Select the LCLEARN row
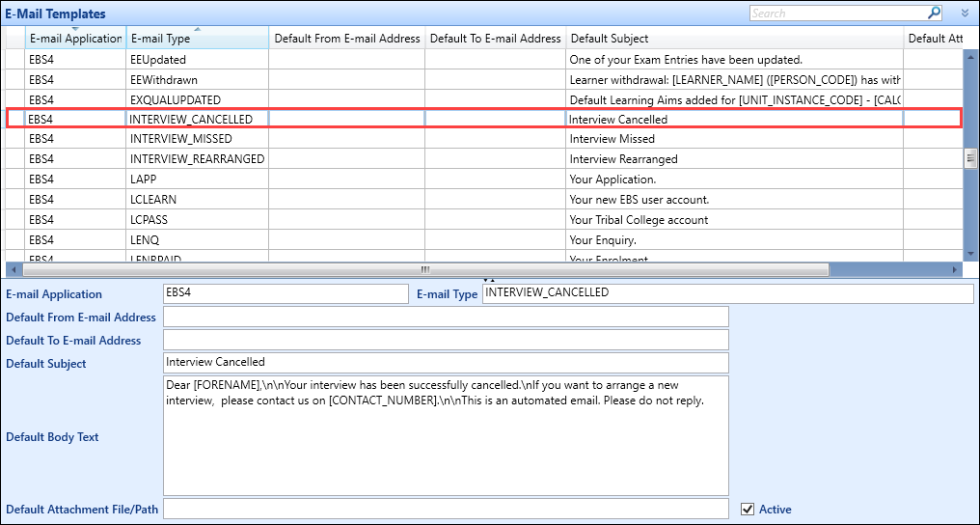Viewport: 980px width, 525px height. (x=484, y=200)
